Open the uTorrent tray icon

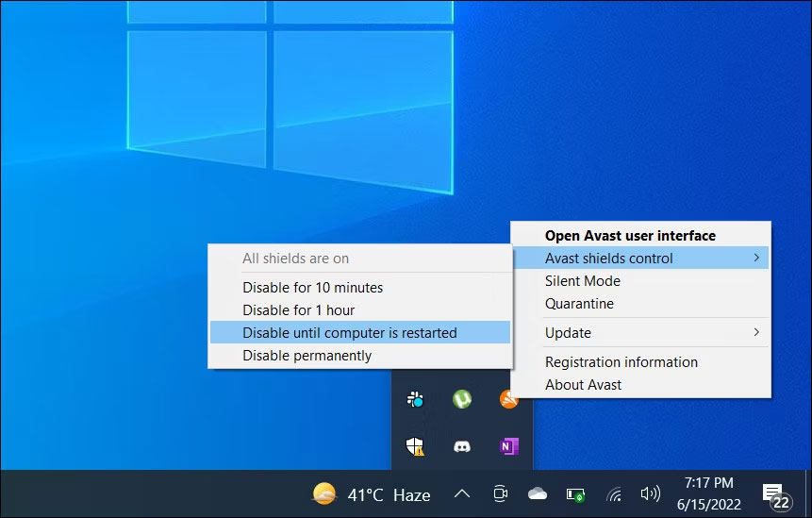[x=462, y=400]
